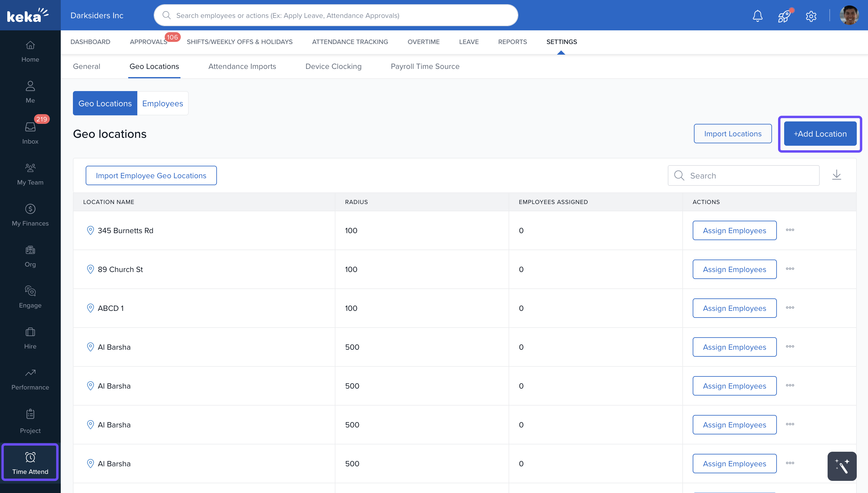This screenshot has height=493, width=868.
Task: Click Import Employee Geo Locations button
Action: coord(151,175)
